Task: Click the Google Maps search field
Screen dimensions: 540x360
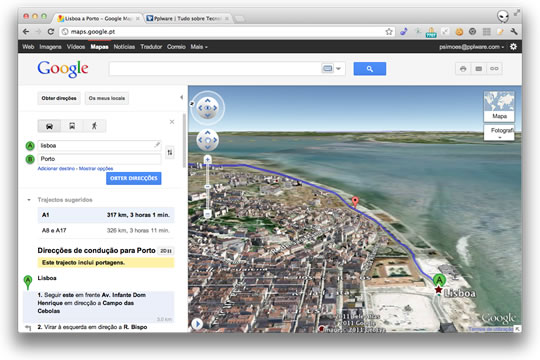Action: pos(215,69)
